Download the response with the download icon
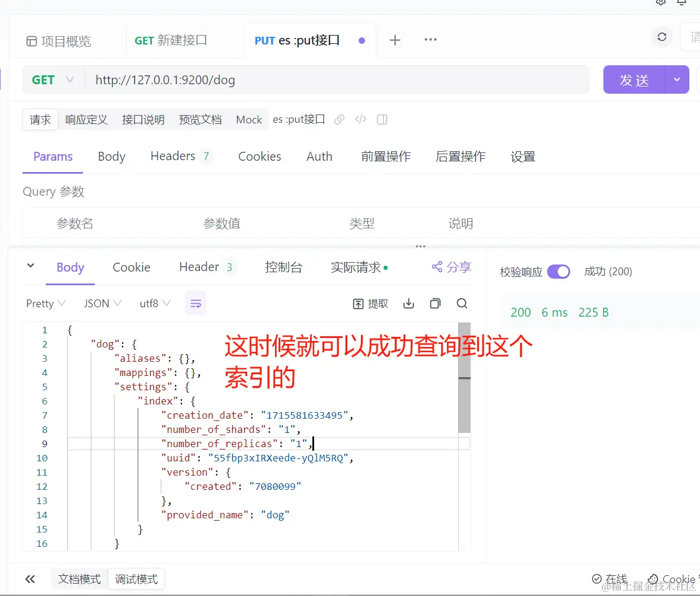This screenshot has height=596, width=700. point(408,304)
